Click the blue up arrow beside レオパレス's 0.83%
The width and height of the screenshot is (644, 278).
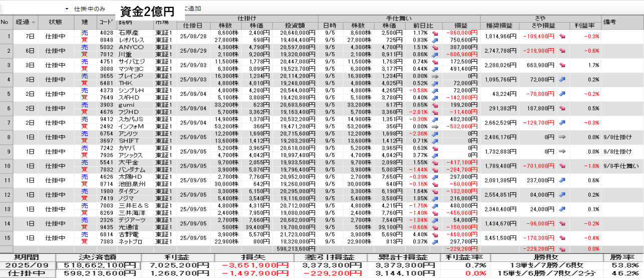435,40
